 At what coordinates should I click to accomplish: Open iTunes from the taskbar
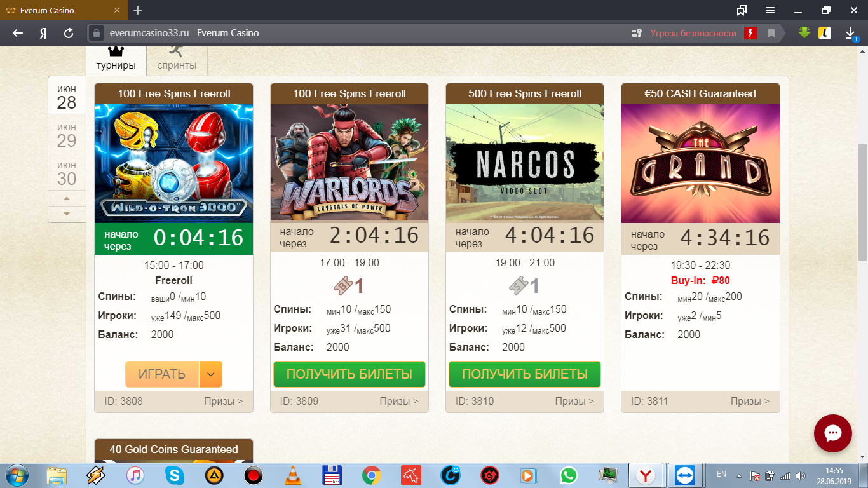point(135,475)
